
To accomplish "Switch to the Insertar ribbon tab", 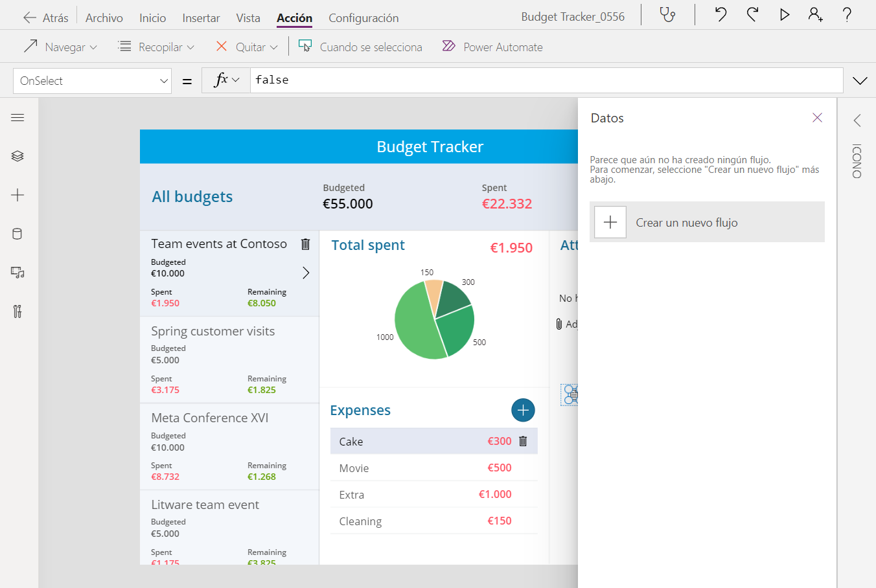I will [201, 18].
